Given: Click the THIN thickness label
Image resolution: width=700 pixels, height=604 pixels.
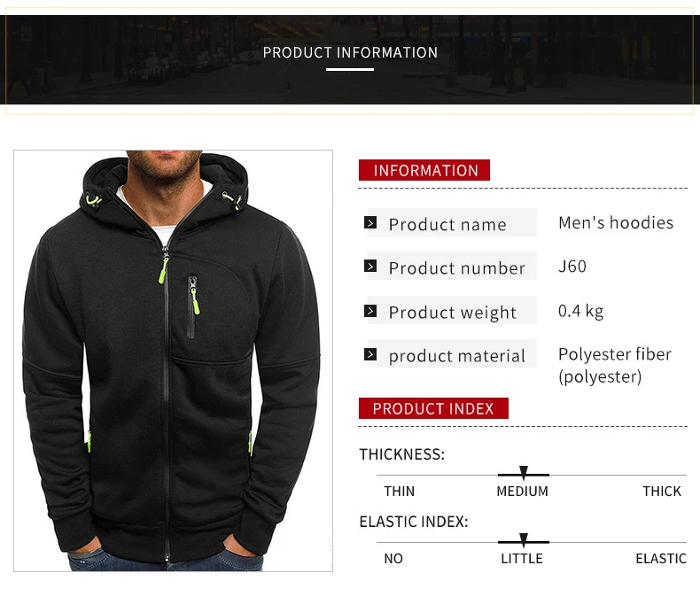Looking at the screenshot, I should tap(400, 492).
